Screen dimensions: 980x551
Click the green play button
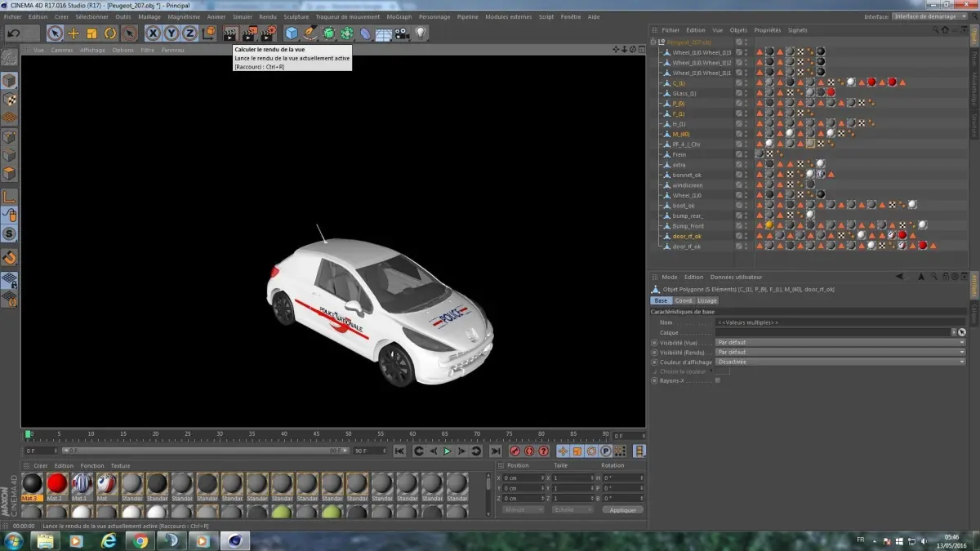447,451
